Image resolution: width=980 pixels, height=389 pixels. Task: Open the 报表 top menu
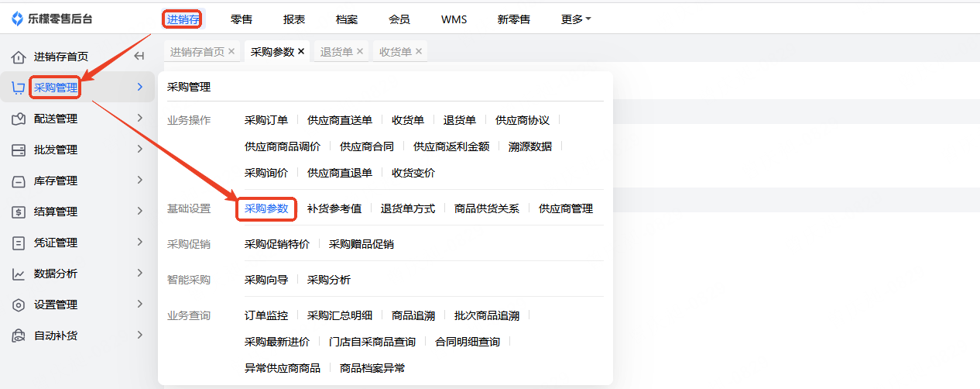coord(294,19)
